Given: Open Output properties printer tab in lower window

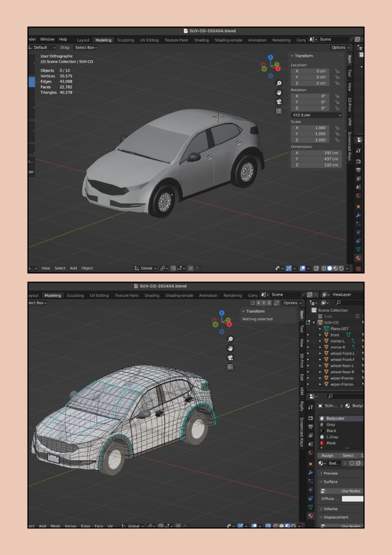Looking at the screenshot, I should tap(310, 427).
